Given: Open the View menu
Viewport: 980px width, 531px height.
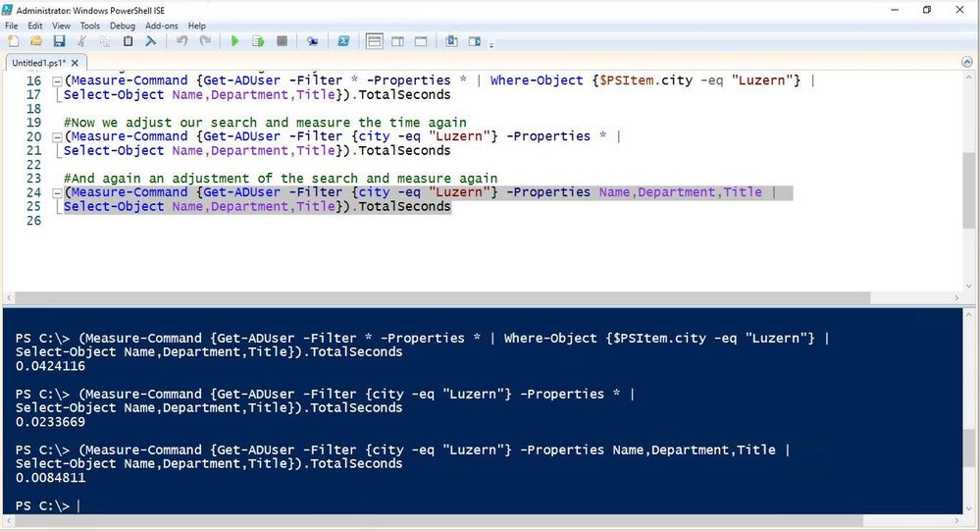Looking at the screenshot, I should pyautogui.click(x=61, y=26).
